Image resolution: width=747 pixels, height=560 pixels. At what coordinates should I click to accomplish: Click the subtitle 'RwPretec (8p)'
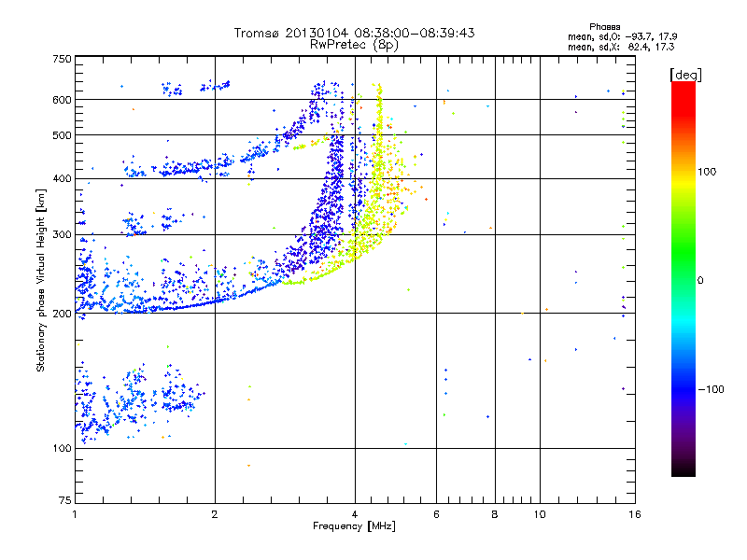354,45
